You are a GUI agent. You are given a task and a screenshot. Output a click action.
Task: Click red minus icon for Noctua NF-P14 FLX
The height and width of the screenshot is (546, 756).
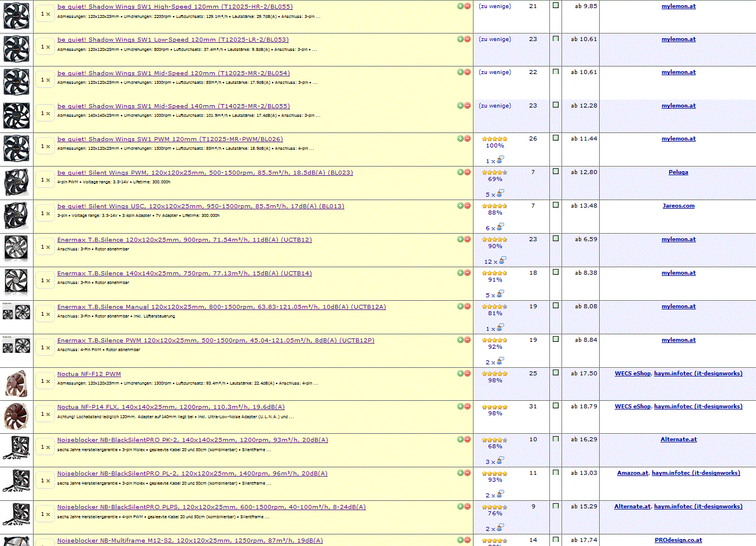[x=467, y=407]
